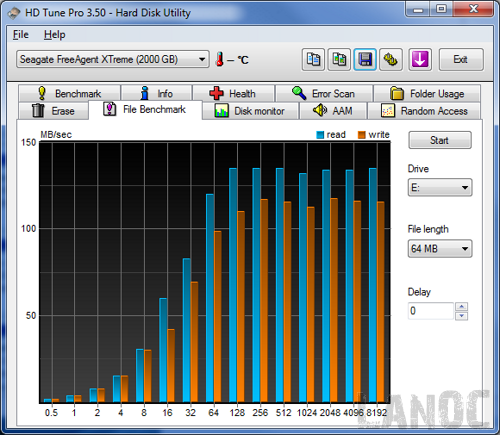The width and height of the screenshot is (500, 435).
Task: Click the blue read bar for 64 KB
Action: 210,298
